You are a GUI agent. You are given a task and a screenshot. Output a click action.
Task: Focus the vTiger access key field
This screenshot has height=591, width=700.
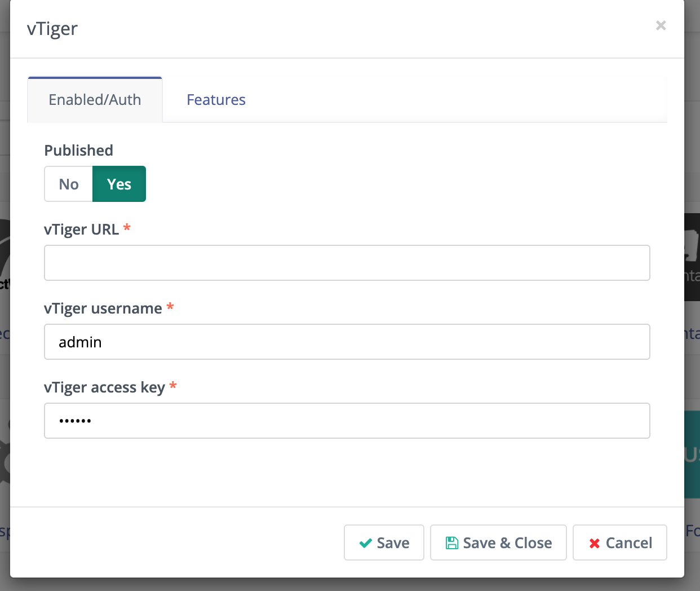tap(347, 421)
